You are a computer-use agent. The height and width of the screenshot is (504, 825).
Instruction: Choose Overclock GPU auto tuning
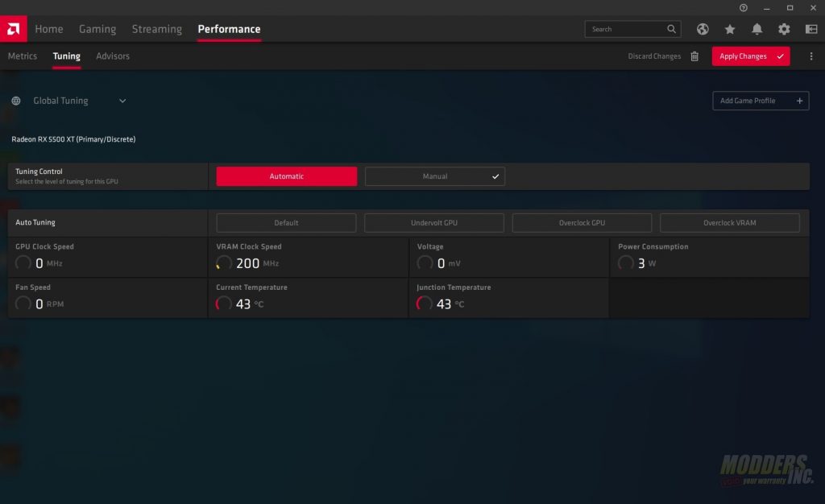click(x=582, y=223)
